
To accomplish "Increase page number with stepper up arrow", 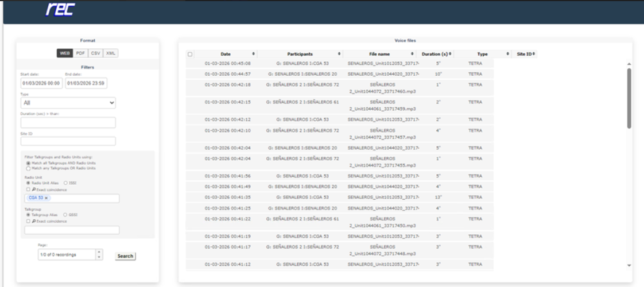I will pos(99,252).
